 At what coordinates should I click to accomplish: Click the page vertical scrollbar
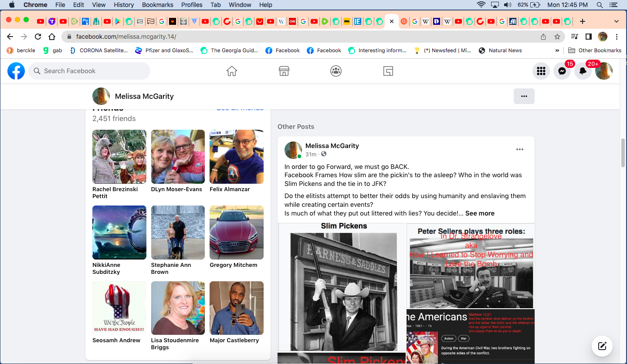[623, 152]
